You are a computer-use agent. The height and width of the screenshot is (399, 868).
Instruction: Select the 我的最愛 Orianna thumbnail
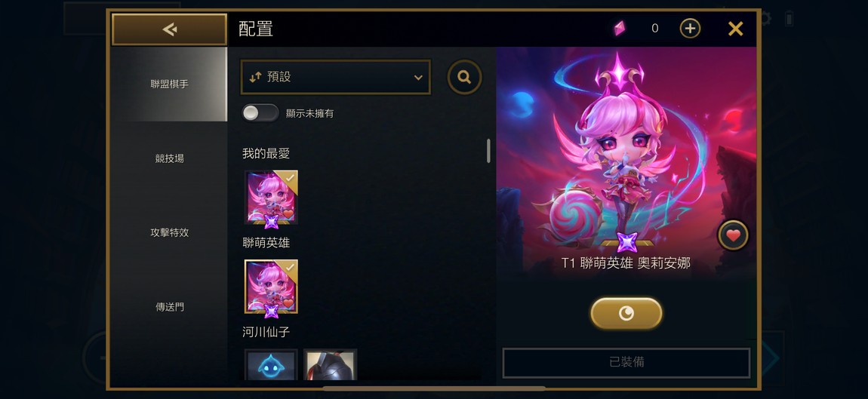(x=271, y=198)
